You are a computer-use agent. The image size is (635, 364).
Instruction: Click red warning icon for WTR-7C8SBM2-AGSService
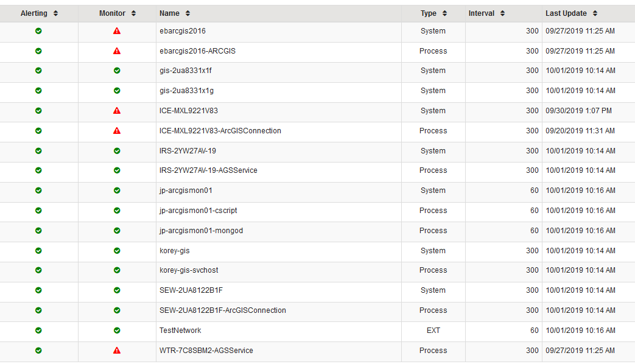click(117, 350)
